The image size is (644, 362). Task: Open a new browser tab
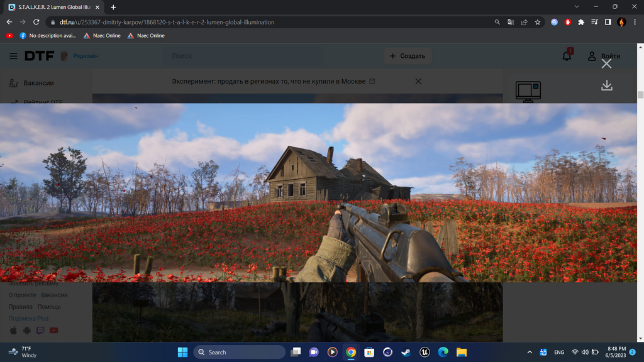pos(113,7)
